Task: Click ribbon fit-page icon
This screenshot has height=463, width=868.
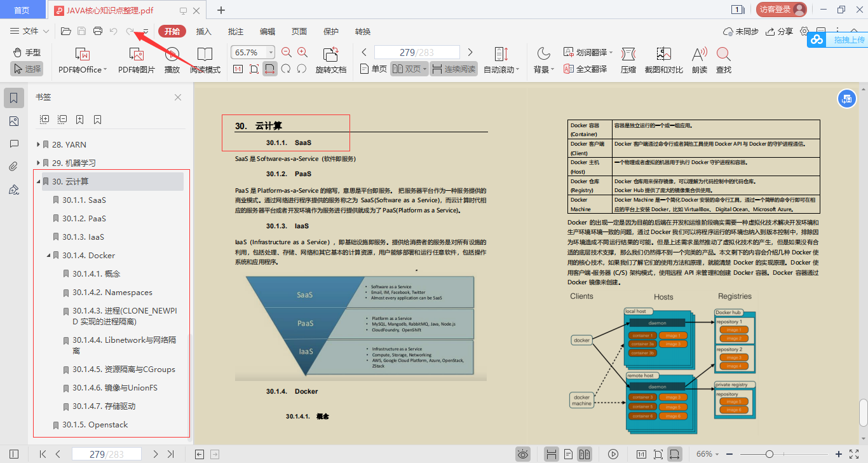Action: pyautogui.click(x=254, y=69)
